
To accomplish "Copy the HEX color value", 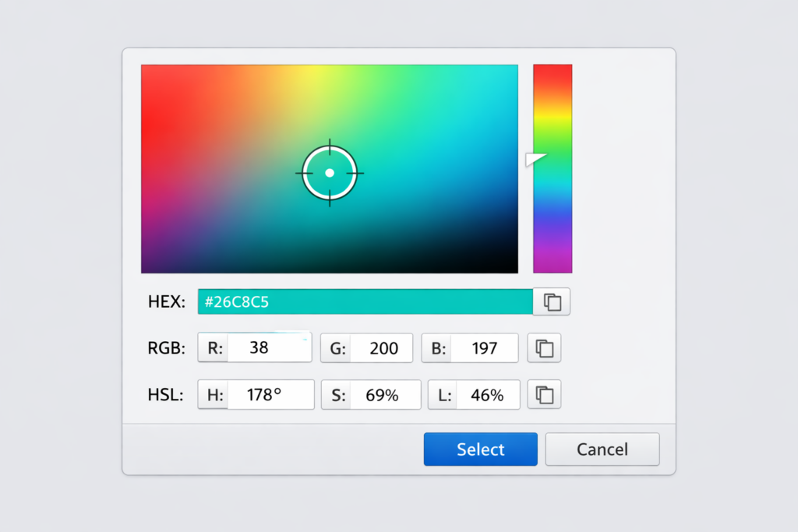I will click(552, 302).
